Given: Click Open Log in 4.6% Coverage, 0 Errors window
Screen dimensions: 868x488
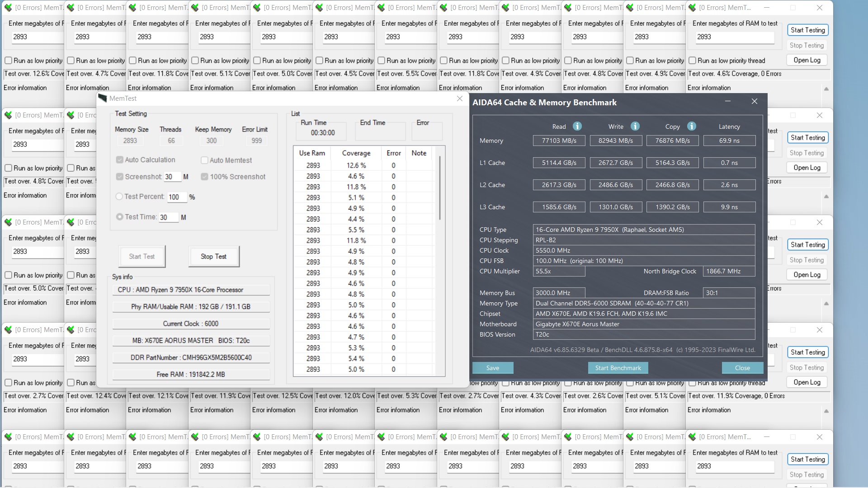Looking at the screenshot, I should (807, 60).
